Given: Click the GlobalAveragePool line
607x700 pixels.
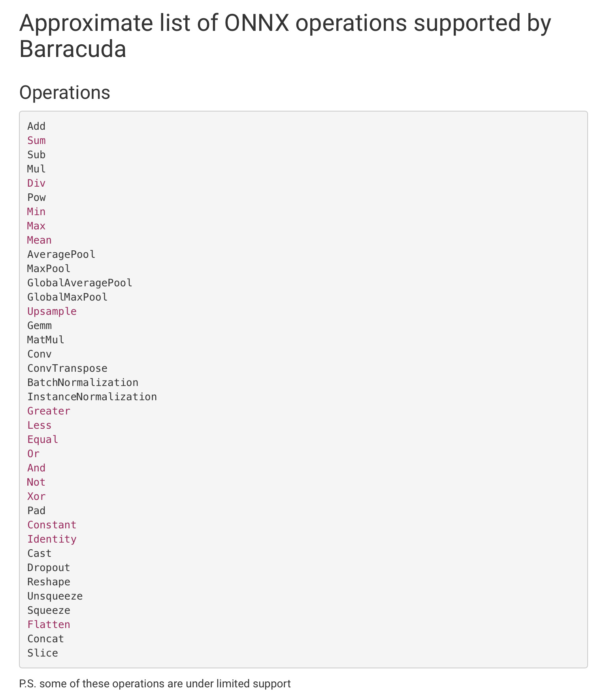Looking at the screenshot, I should tap(80, 283).
